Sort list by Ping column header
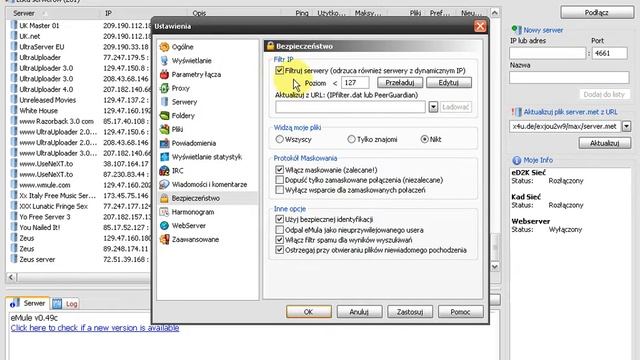The width and height of the screenshot is (640, 360). click(302, 13)
